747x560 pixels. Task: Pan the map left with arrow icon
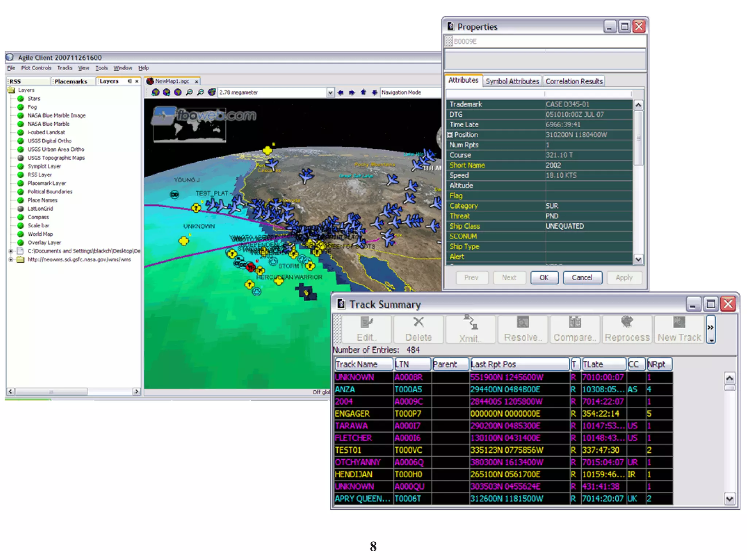[341, 93]
